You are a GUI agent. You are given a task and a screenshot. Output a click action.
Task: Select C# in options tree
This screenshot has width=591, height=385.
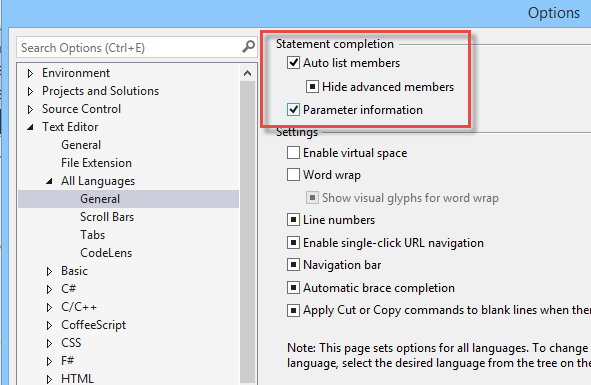68,289
